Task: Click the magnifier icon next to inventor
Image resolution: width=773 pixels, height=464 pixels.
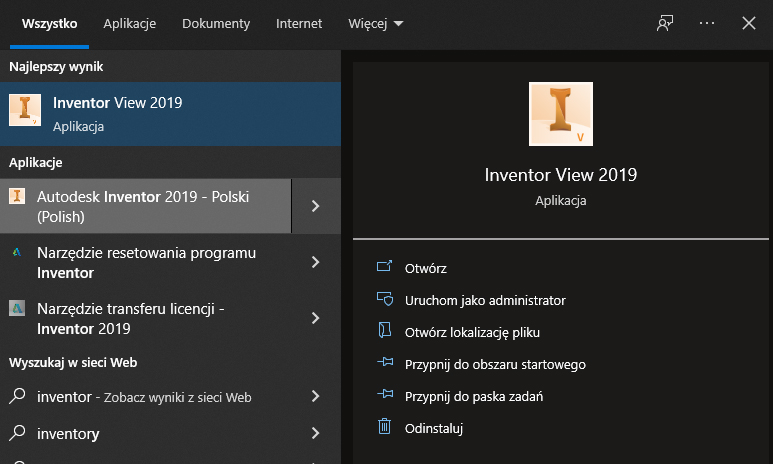Action: pyautogui.click(x=17, y=395)
